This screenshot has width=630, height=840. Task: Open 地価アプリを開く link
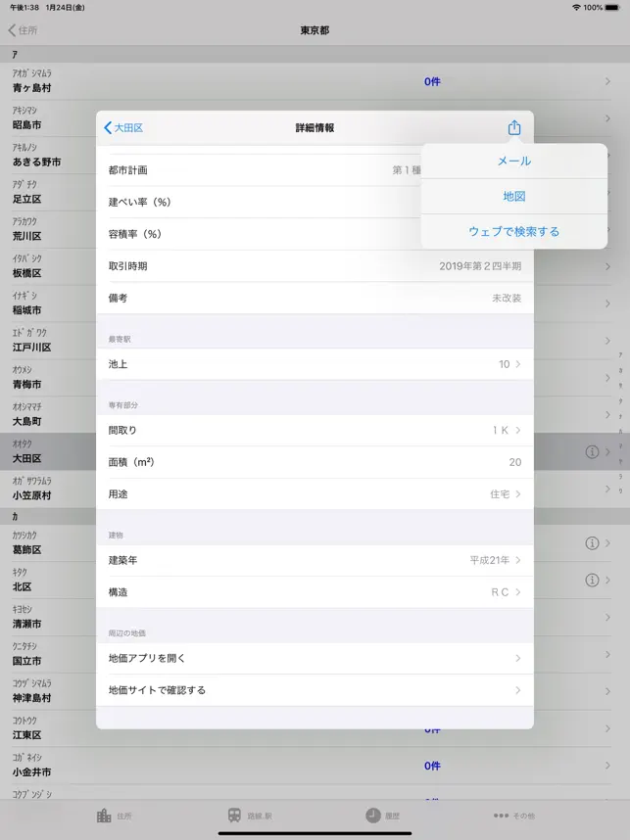tap(315, 658)
